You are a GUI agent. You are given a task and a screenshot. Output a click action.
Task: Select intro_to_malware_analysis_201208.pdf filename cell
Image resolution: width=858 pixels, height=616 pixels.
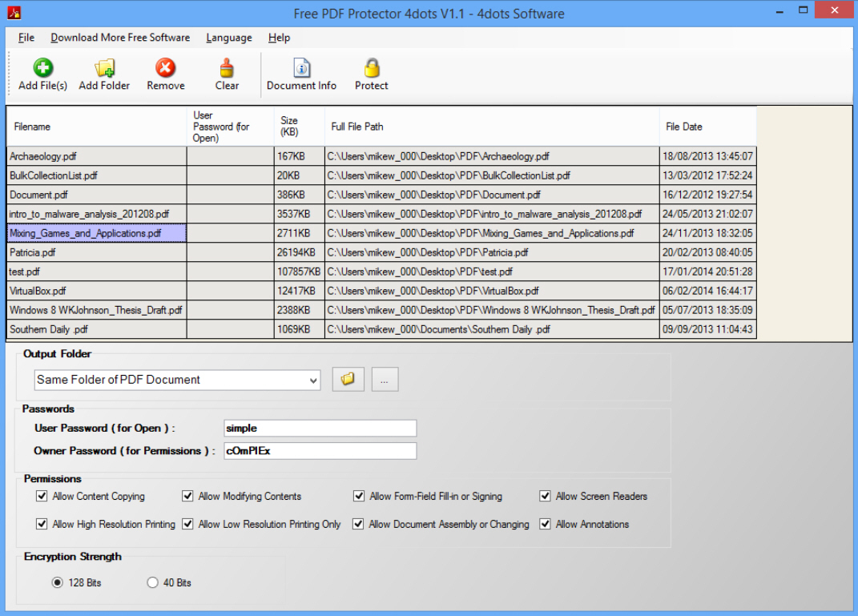(97, 214)
